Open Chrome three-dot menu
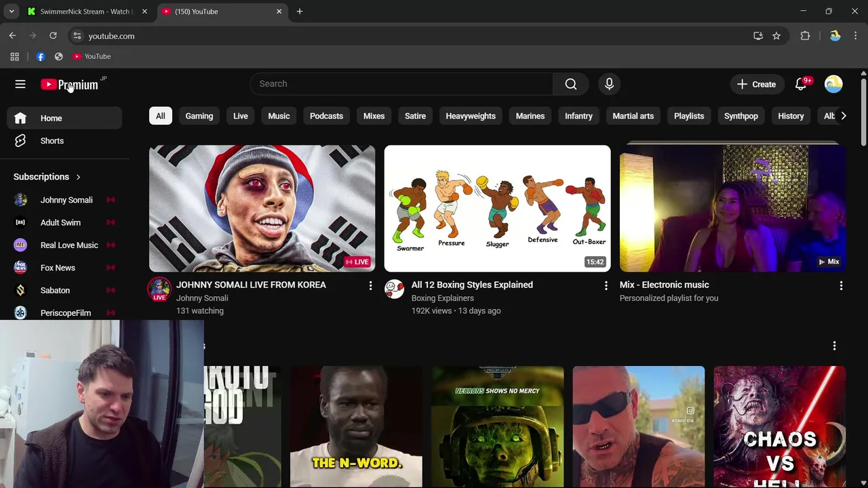Image resolution: width=868 pixels, height=488 pixels. pos(855,36)
